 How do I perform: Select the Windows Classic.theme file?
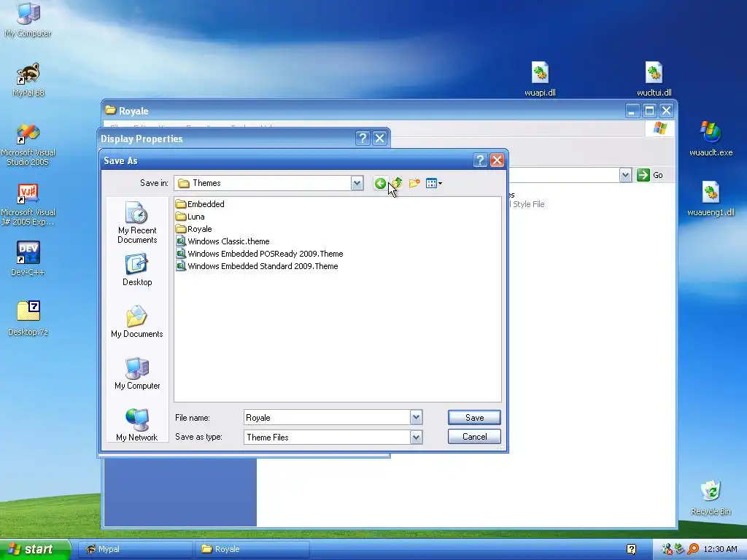tap(223, 241)
